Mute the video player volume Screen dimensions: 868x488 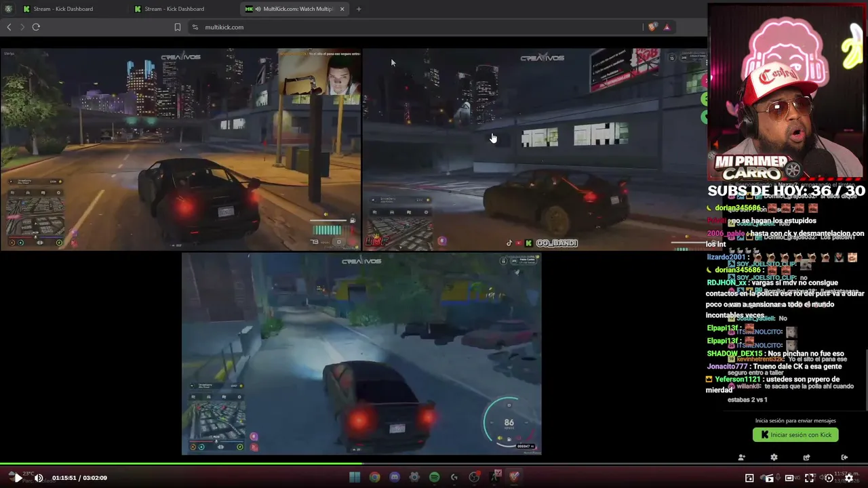click(39, 478)
